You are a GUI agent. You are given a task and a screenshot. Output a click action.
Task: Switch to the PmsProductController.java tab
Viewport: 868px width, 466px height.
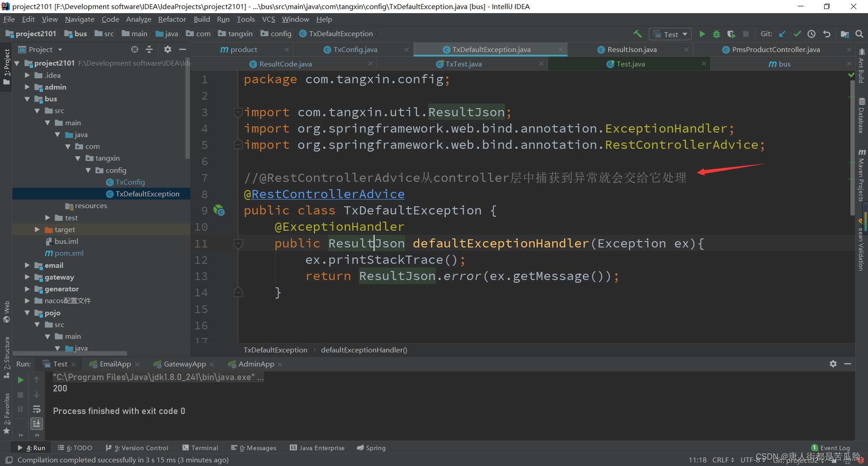776,49
